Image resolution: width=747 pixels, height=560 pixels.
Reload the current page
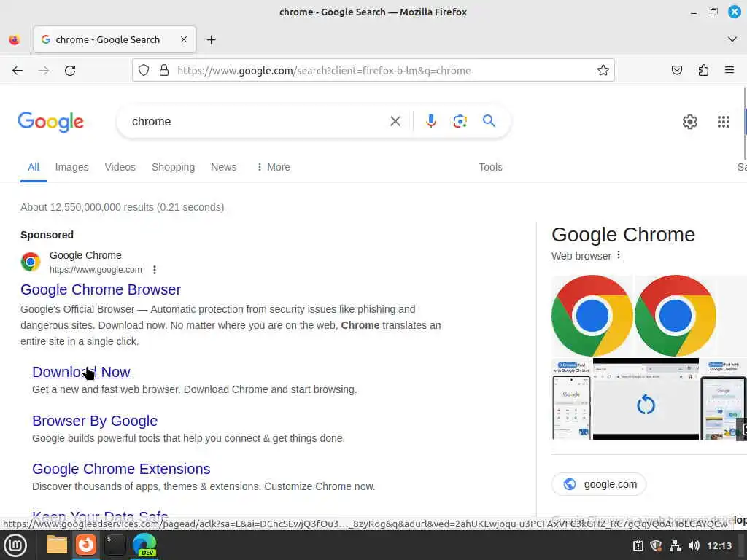70,71
